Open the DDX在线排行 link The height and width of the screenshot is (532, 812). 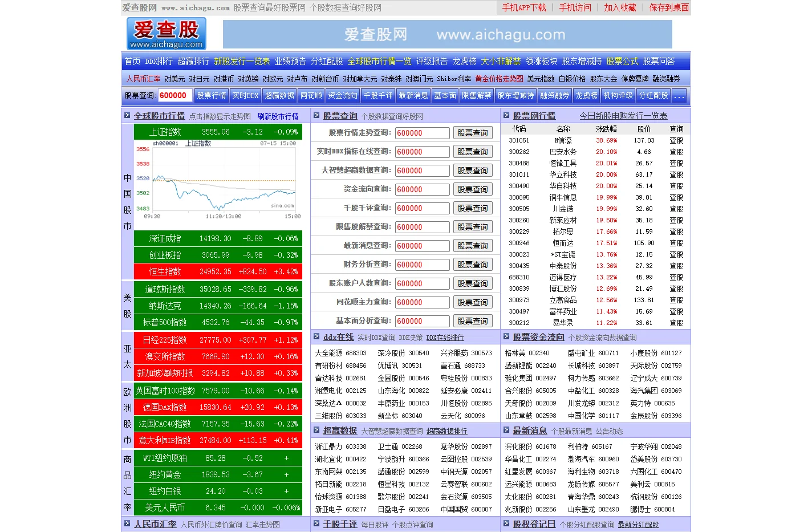pyautogui.click(x=445, y=338)
